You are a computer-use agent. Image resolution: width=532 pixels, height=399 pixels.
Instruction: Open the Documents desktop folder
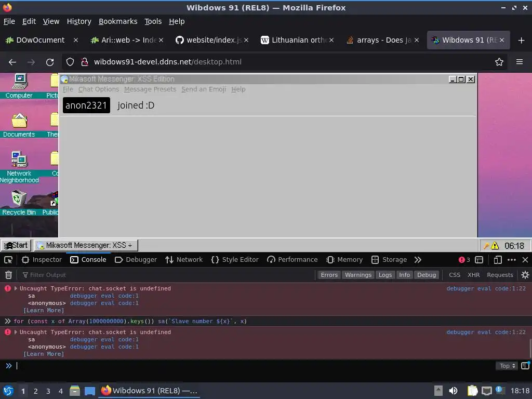pyautogui.click(x=19, y=125)
